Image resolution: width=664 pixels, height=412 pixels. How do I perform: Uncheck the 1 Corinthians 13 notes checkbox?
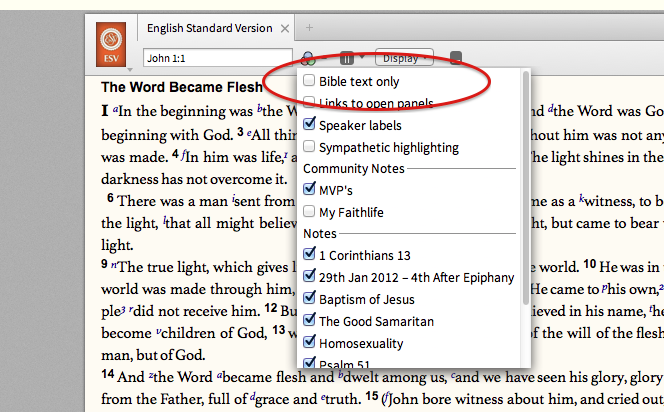pos(309,254)
